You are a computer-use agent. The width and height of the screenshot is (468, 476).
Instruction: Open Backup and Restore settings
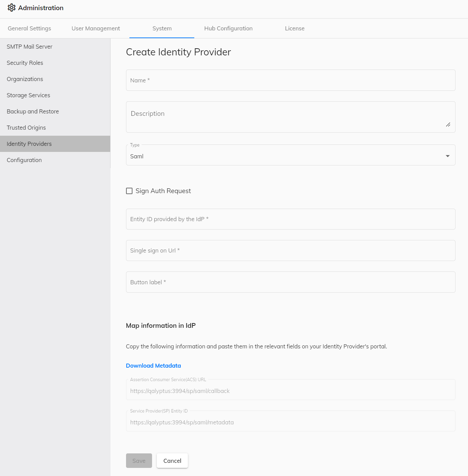[x=32, y=111]
